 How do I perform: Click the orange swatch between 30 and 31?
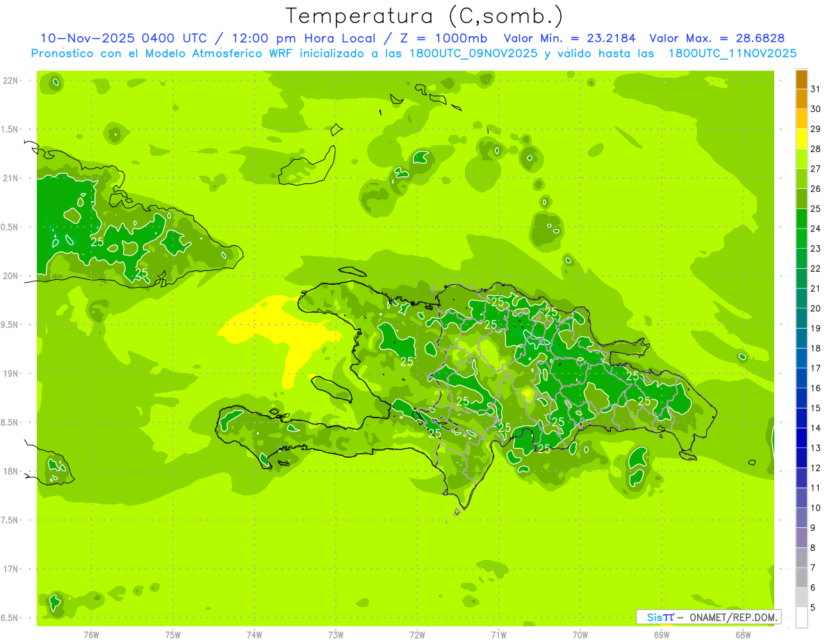tap(801, 99)
